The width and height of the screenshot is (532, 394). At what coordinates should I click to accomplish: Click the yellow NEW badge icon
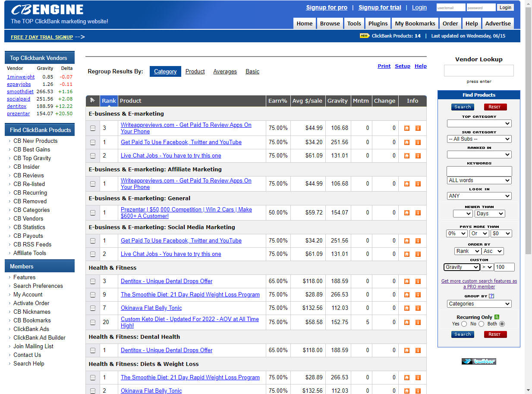tap(365, 36)
